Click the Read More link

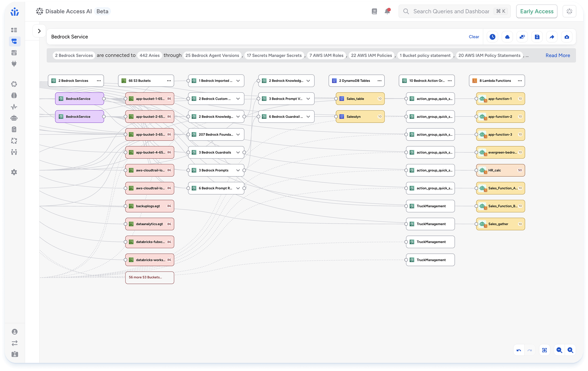coord(558,55)
